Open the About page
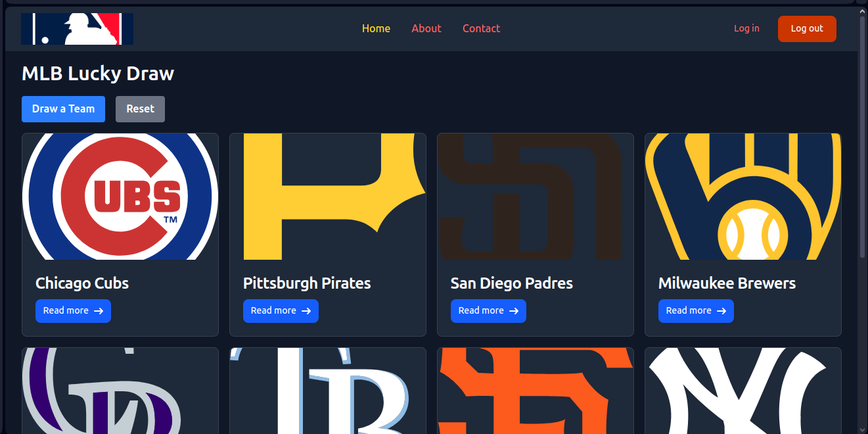 426,28
